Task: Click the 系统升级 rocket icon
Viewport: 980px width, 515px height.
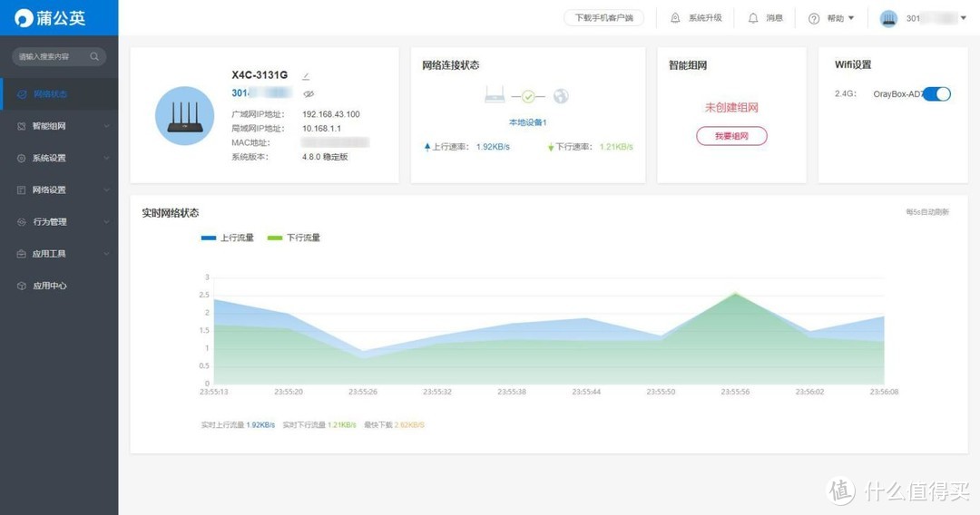Action: coord(675,18)
